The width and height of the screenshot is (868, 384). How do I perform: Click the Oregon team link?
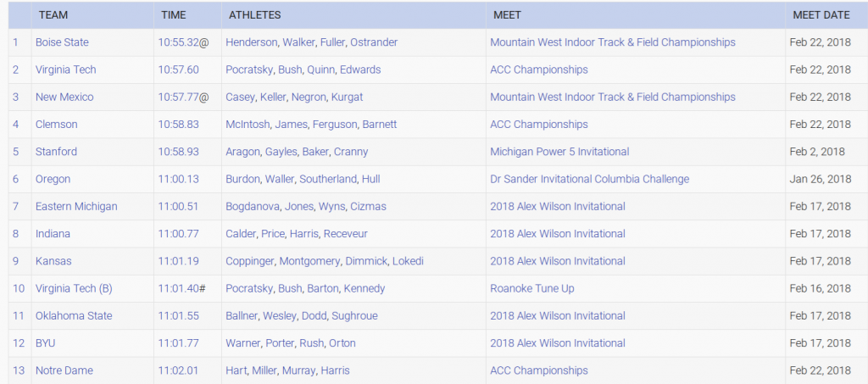(x=53, y=179)
